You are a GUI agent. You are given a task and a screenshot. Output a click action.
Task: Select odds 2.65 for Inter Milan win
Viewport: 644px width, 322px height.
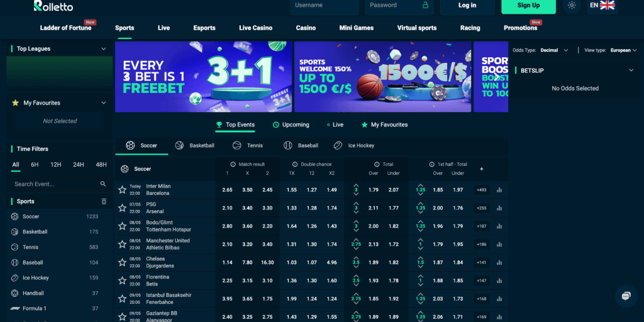coord(227,190)
